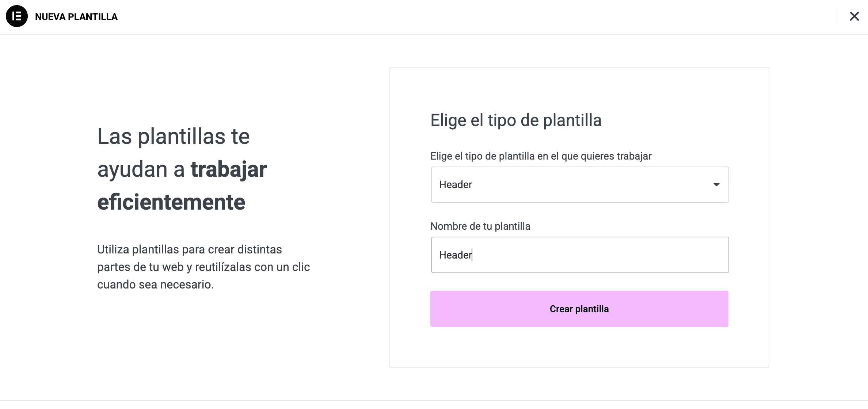Click the "Header" text in name field

coord(455,255)
